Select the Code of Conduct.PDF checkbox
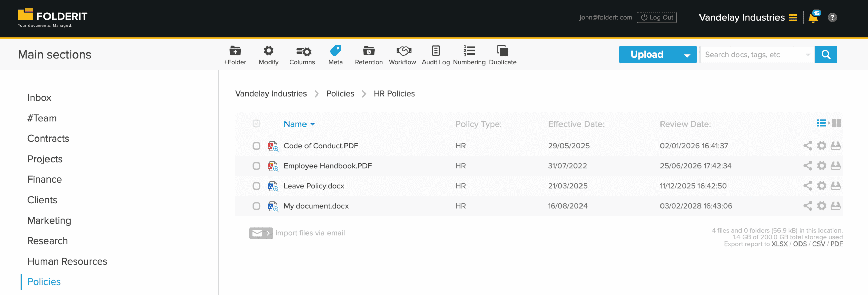 tap(256, 146)
